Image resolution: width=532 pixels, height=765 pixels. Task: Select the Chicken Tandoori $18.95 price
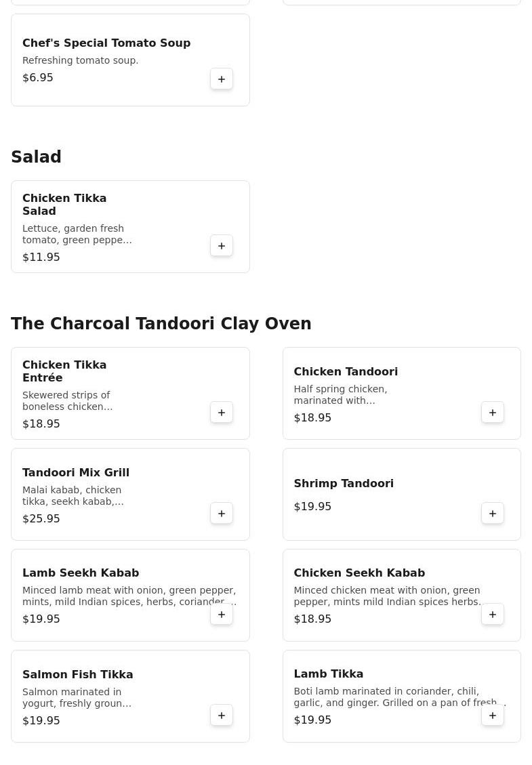pos(312,417)
